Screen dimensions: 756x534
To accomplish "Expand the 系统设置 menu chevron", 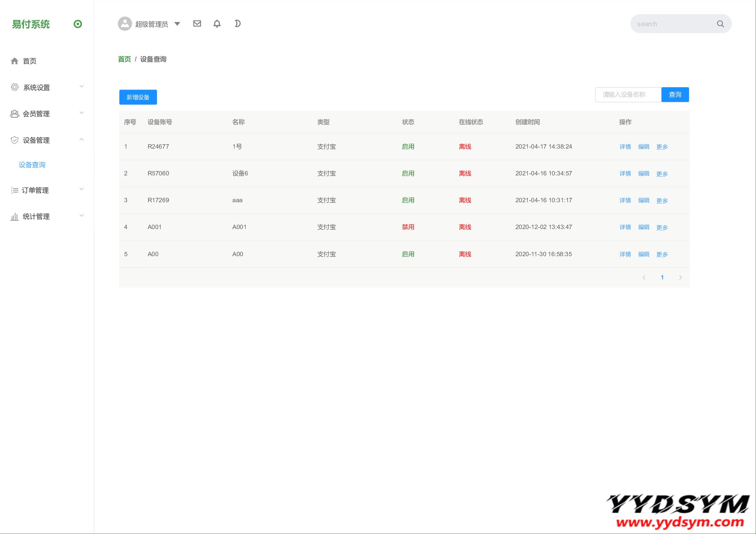I will click(82, 86).
